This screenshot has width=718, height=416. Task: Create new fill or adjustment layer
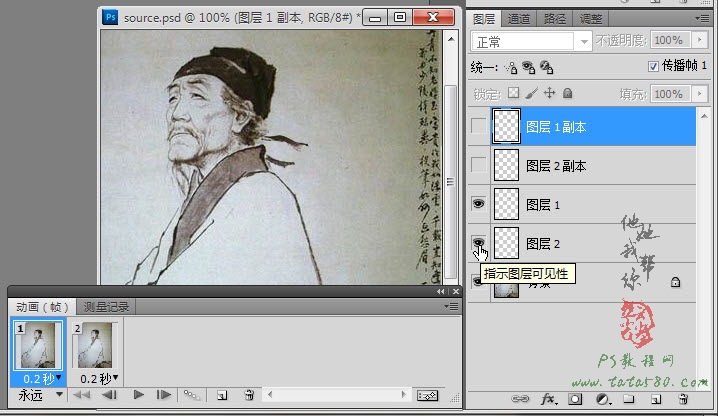[x=603, y=399]
